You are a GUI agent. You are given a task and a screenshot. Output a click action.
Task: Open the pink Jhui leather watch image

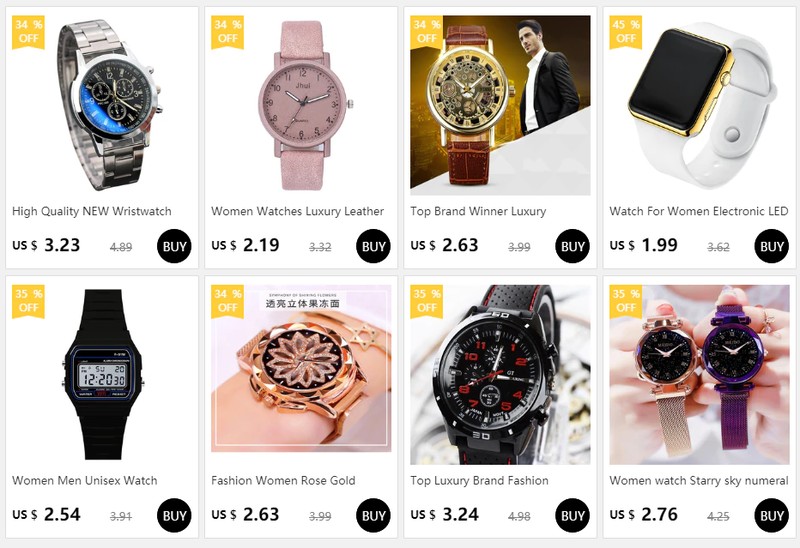pyautogui.click(x=301, y=105)
